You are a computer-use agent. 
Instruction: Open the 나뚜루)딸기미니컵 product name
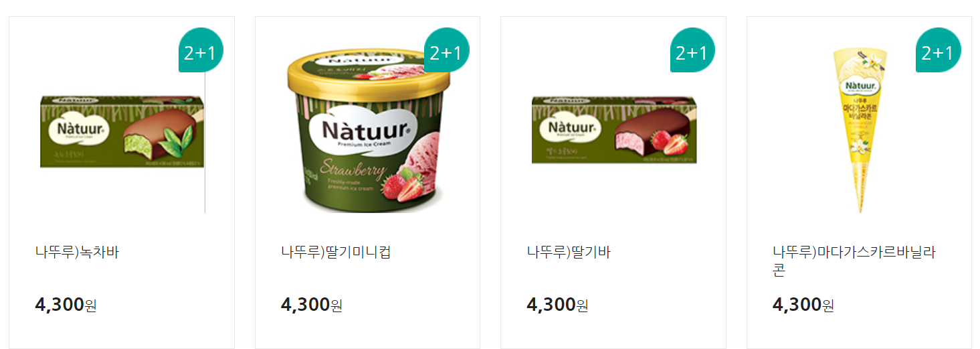(x=336, y=253)
